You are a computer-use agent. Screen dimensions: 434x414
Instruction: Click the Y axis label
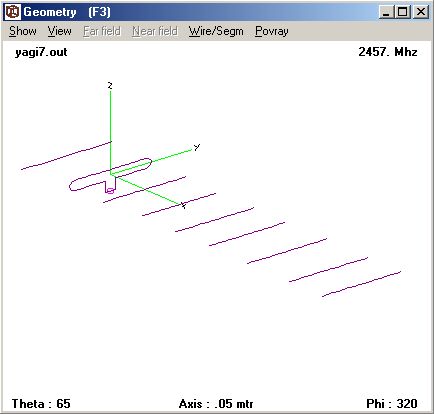coord(197,147)
